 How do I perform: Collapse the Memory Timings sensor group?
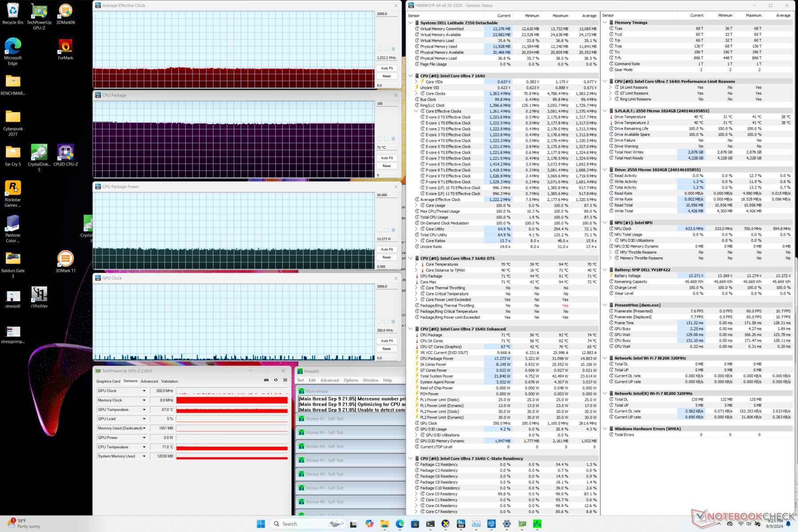click(x=605, y=23)
